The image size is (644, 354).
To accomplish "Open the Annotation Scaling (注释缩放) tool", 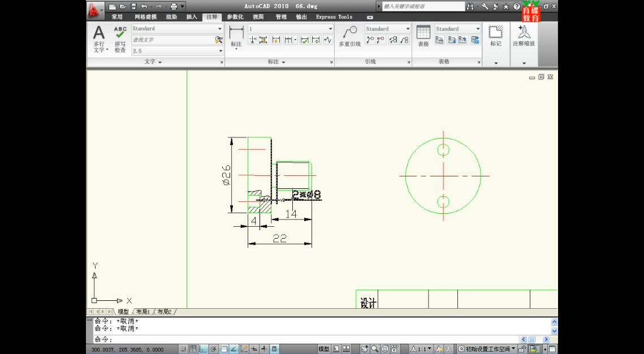I will point(524,36).
